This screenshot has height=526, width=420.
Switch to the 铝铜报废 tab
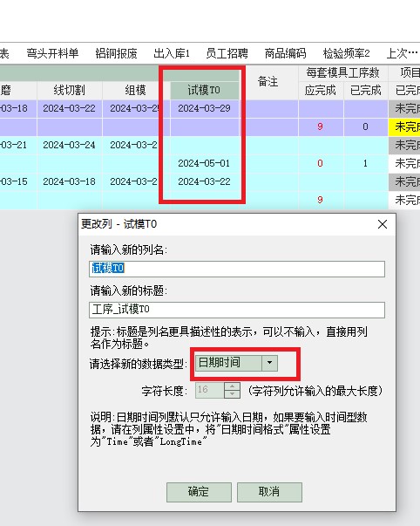point(116,53)
